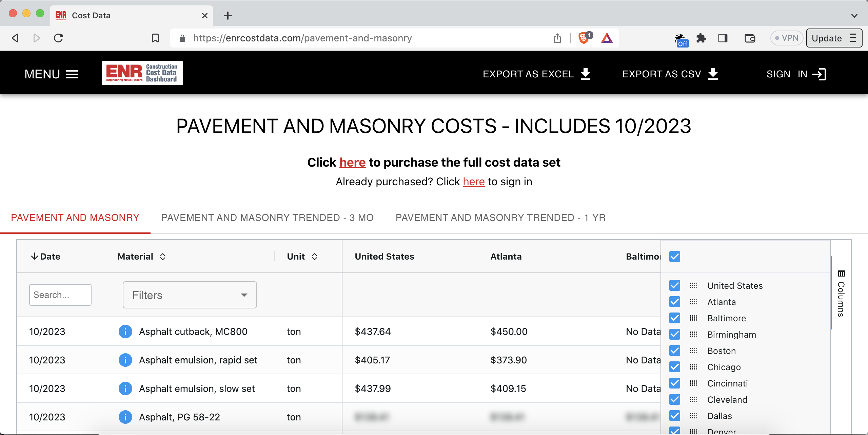Viewport: 868px width, 435px height.
Task: Open the hamburger MENU icon
Action: [72, 74]
